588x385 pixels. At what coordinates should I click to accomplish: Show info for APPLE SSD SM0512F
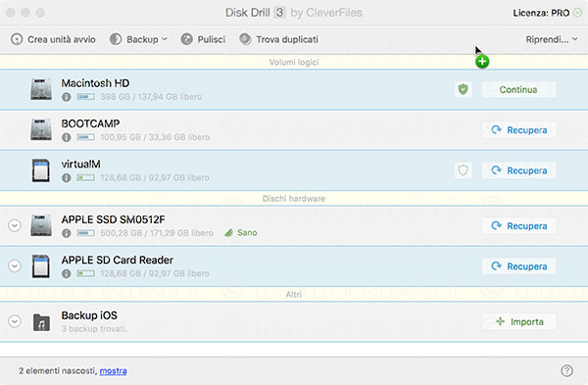(x=67, y=233)
